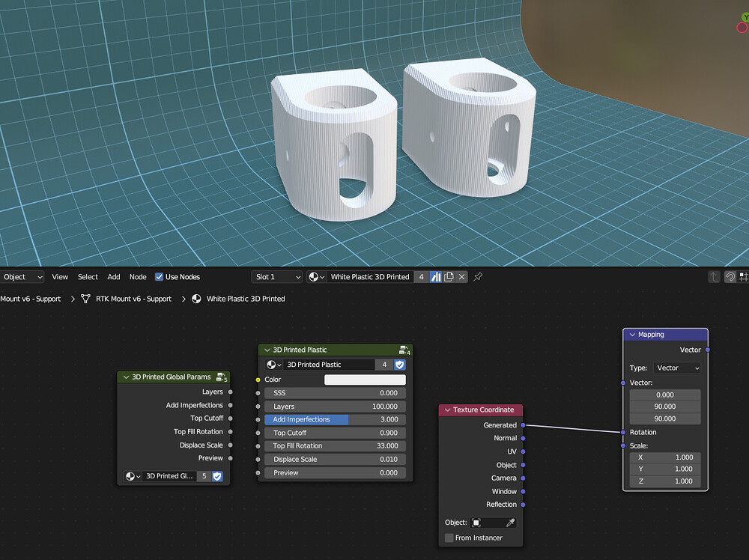This screenshot has height=560, width=749.
Task: Pin the material datablock in the header
Action: 477,276
